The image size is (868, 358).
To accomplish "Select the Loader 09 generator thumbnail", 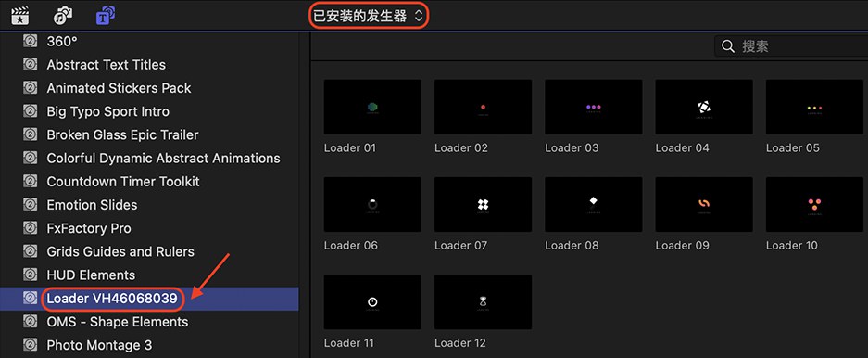I will (x=704, y=204).
